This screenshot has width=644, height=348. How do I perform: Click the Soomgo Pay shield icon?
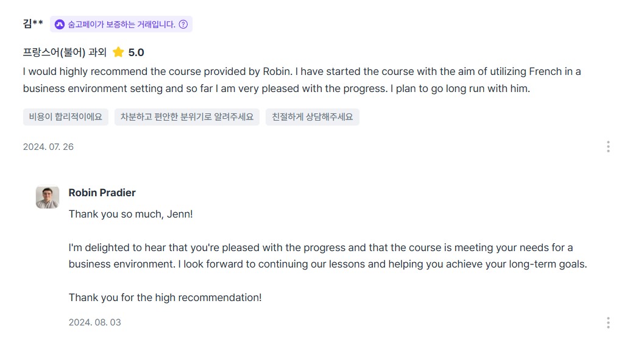tap(60, 24)
